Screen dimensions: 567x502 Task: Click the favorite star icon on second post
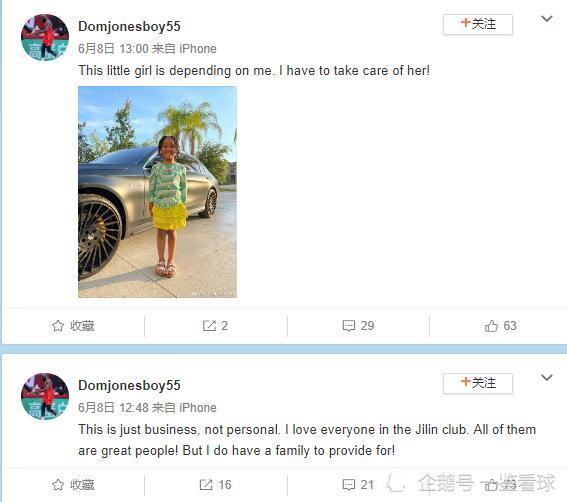coord(58,485)
